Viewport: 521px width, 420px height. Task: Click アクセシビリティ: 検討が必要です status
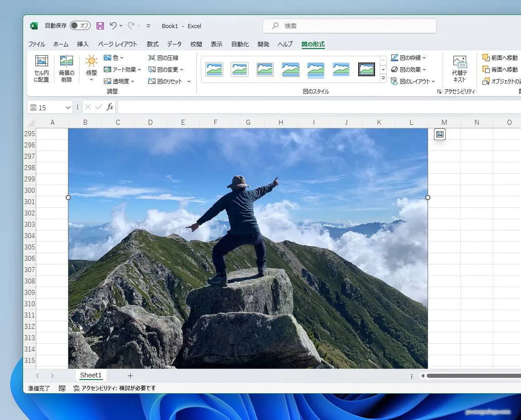115,388
